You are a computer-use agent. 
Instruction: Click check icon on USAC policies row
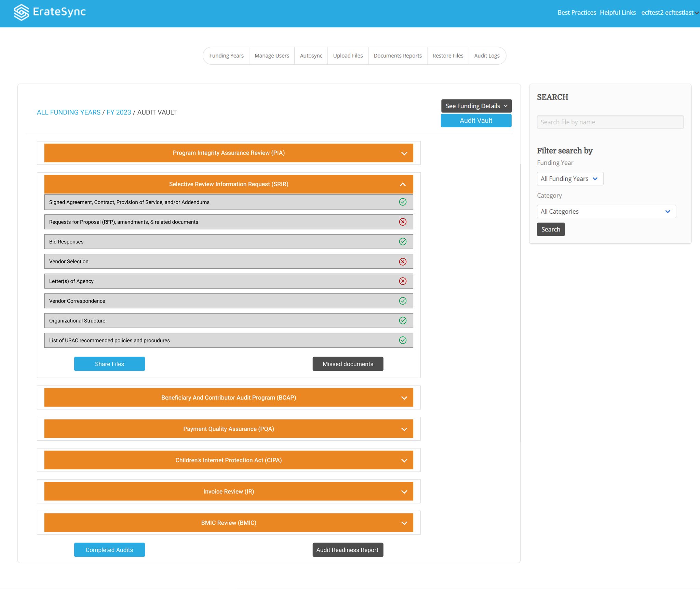(x=403, y=340)
